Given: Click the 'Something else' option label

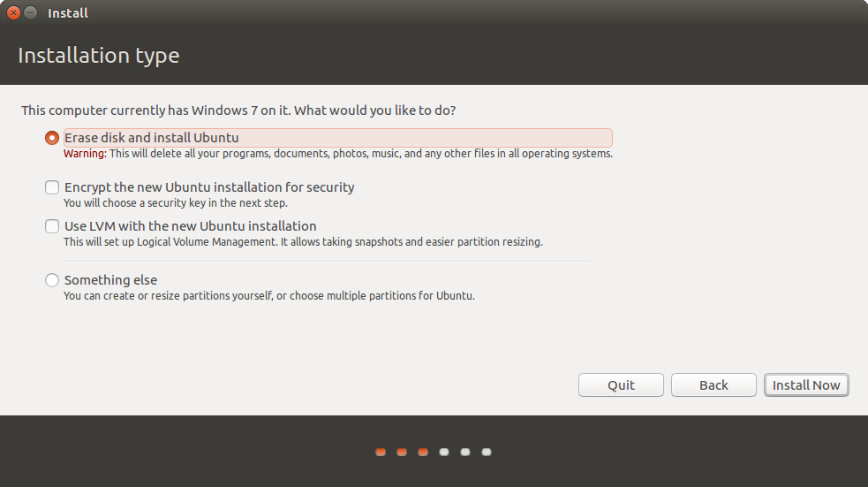Looking at the screenshot, I should pos(110,280).
